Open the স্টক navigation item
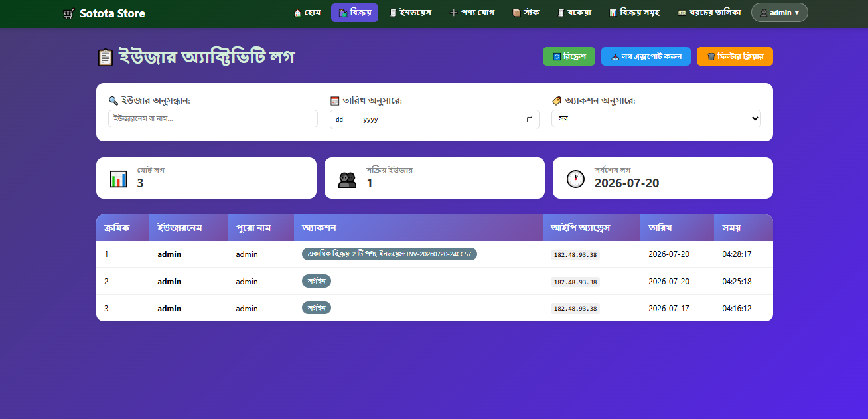Viewport: 868px width, 419px height. pyautogui.click(x=526, y=13)
